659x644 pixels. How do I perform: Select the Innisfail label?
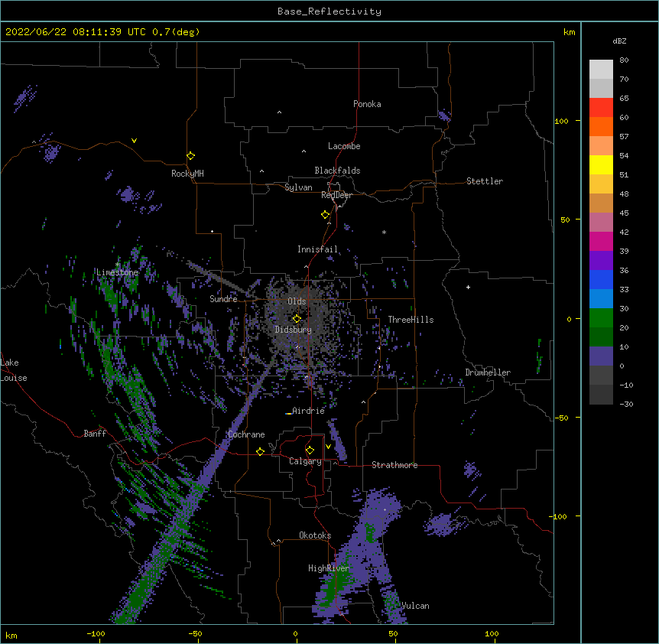point(317,249)
